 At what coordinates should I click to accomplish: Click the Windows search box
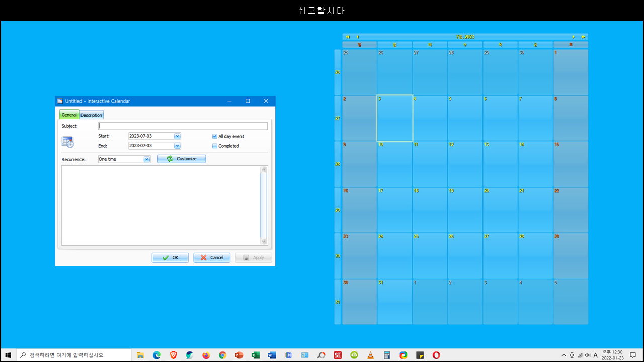click(x=74, y=355)
